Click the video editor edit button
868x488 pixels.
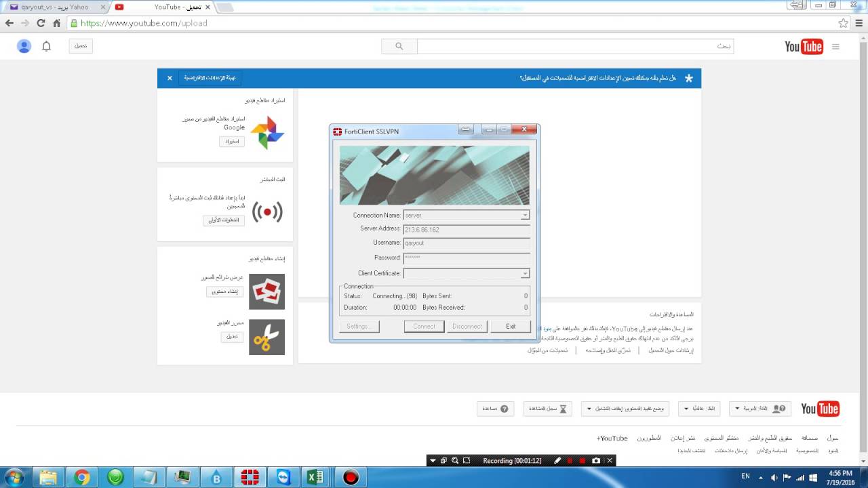point(232,337)
